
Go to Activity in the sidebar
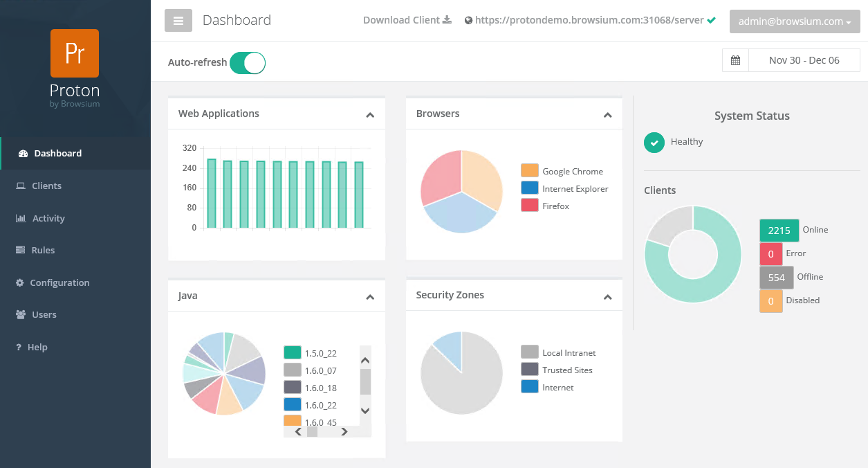coord(48,218)
